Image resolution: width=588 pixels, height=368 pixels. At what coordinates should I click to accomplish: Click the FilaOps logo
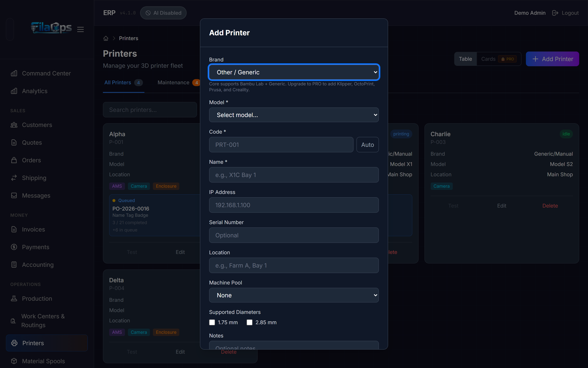(x=51, y=28)
